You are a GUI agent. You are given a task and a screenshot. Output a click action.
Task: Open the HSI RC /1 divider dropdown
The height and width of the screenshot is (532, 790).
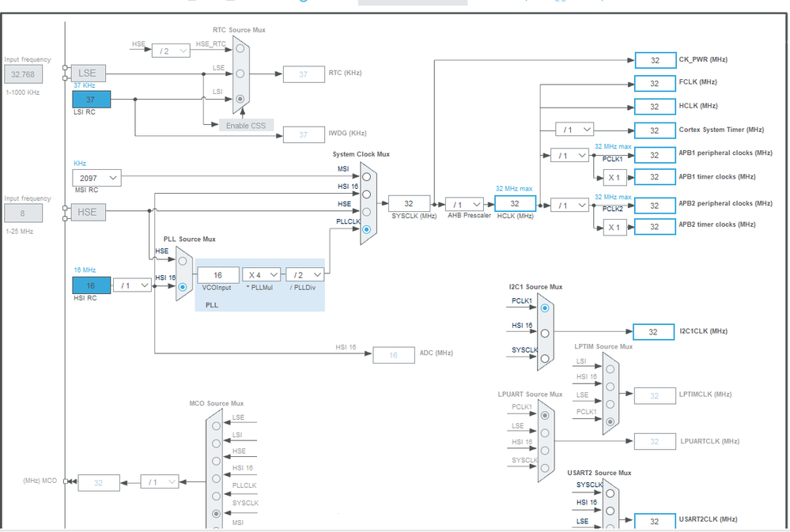[133, 285]
